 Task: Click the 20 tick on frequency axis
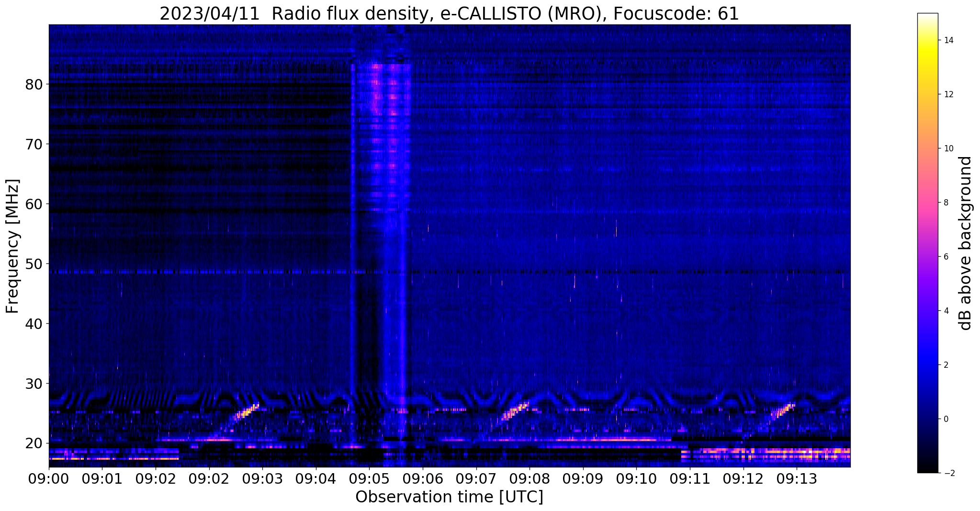click(34, 443)
